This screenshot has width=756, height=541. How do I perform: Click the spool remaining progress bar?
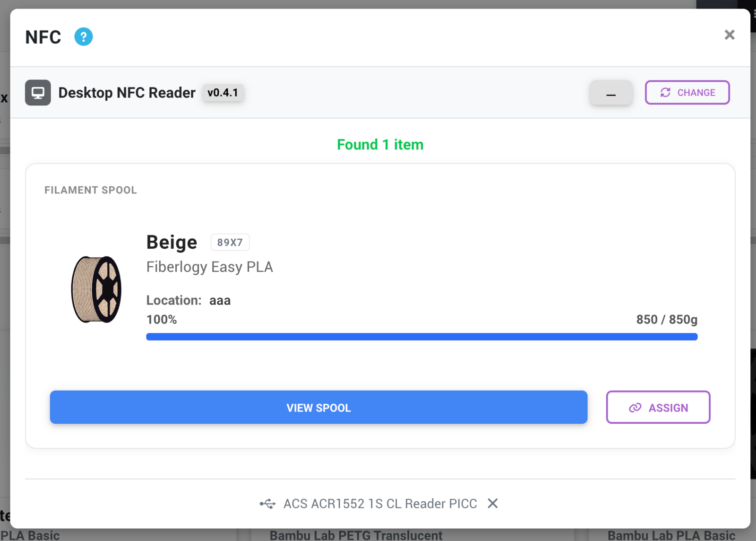pyautogui.click(x=422, y=337)
